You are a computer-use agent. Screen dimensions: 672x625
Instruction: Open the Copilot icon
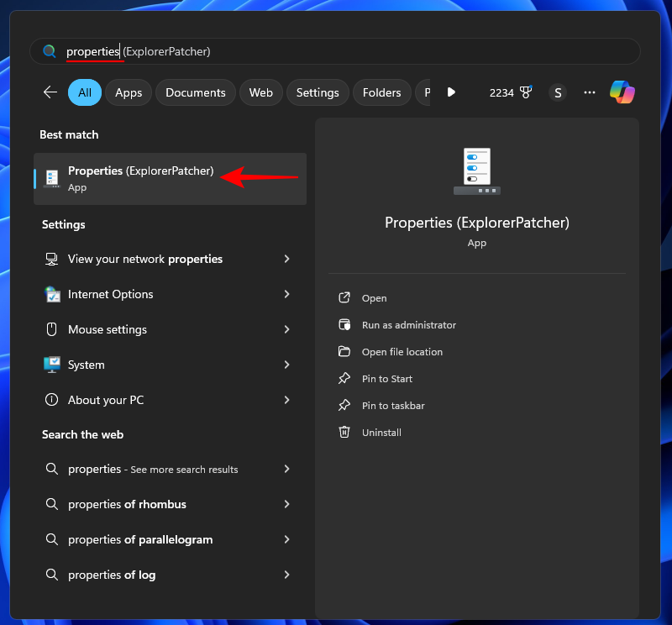click(x=622, y=92)
